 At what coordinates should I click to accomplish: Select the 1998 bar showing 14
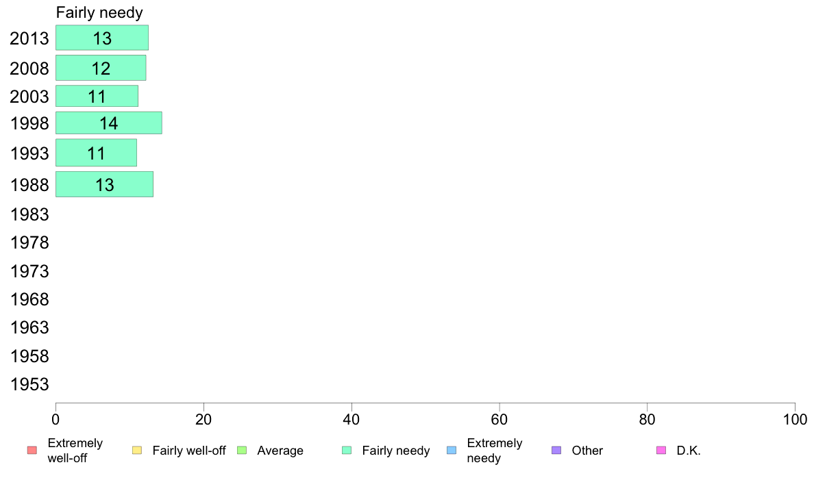109,123
